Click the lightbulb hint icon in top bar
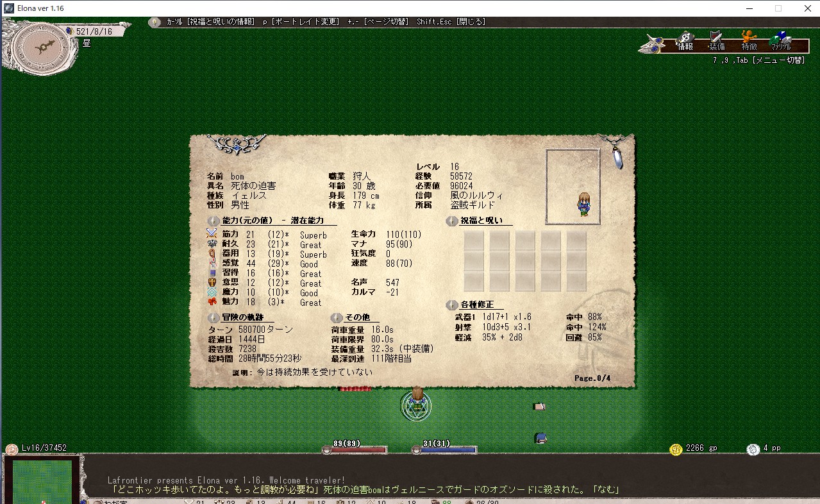Viewport: 820px width, 504px height. click(155, 22)
